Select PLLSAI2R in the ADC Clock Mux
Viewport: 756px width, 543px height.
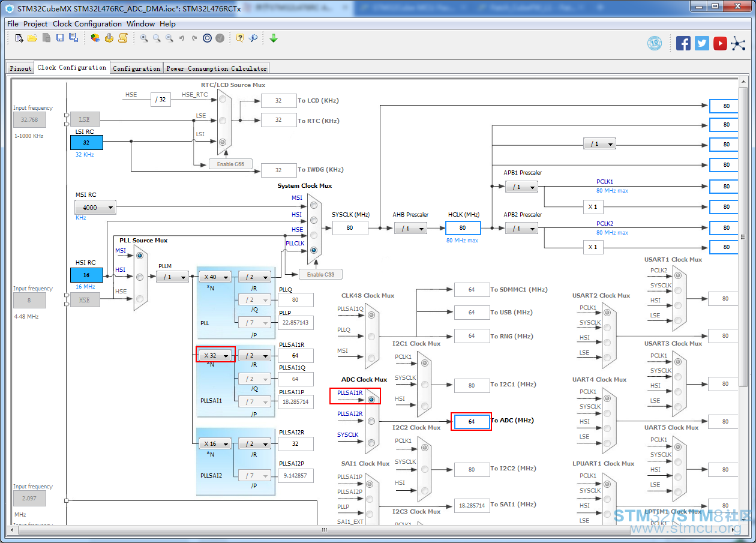(x=371, y=421)
